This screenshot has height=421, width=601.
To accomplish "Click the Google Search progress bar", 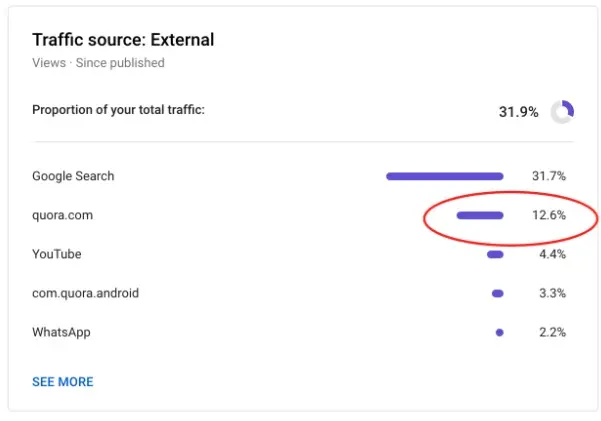I will [444, 176].
